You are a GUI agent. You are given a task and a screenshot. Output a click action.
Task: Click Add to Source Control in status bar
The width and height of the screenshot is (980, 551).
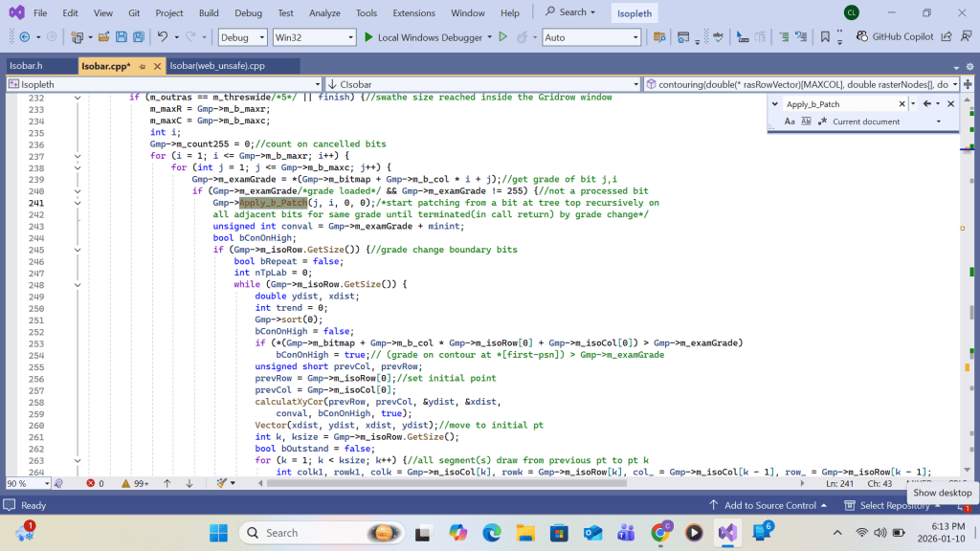(769, 505)
